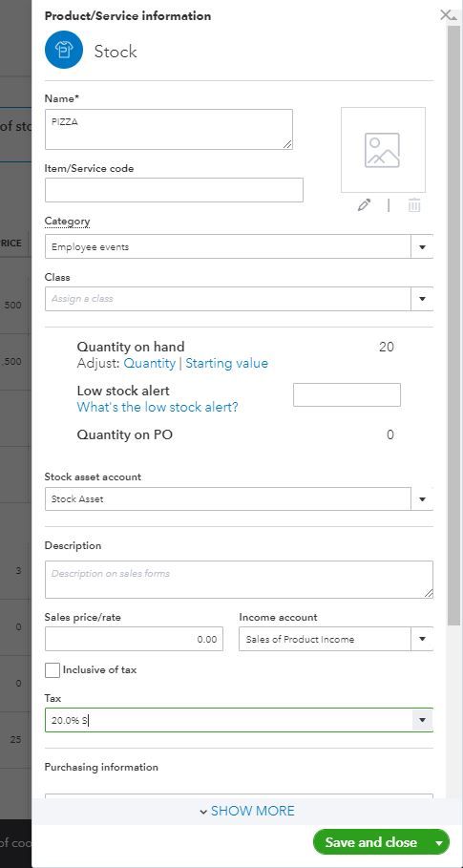Screen dimensions: 463x868
Task: Click the Starting value link
Action: pos(227,363)
